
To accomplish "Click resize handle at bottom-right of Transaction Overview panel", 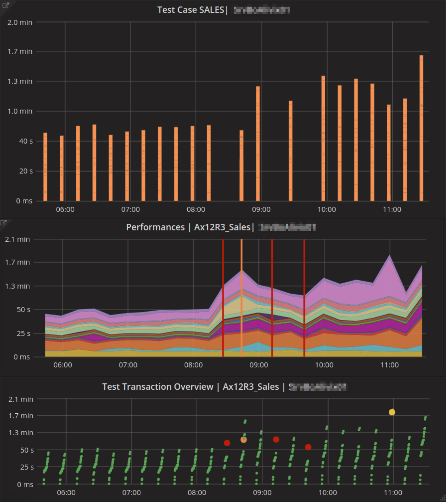I will click(x=444, y=499).
